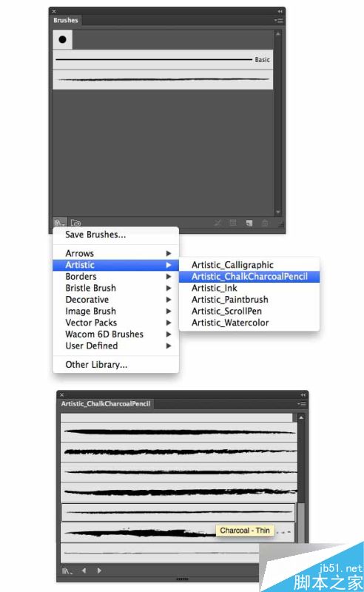
Task: Open the Artistic_ChalkCharcoalPencil panel flyout menu
Action: tap(302, 404)
